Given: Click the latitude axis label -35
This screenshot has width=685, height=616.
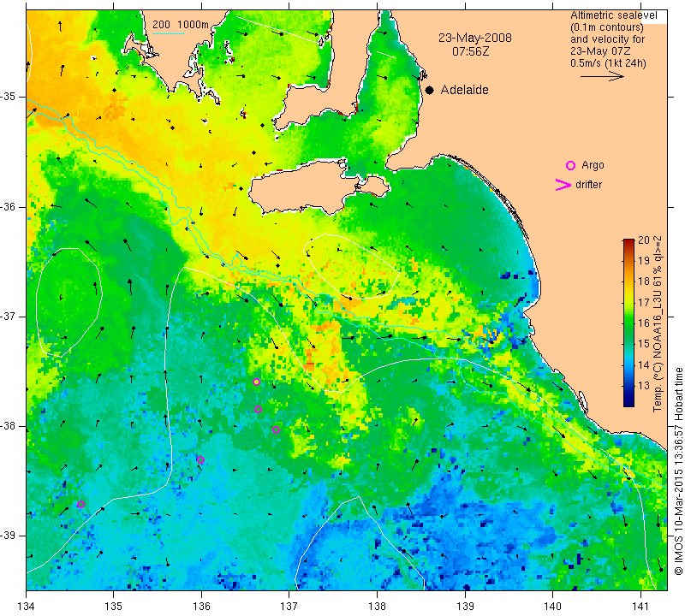Looking at the screenshot, I should coord(9,97).
